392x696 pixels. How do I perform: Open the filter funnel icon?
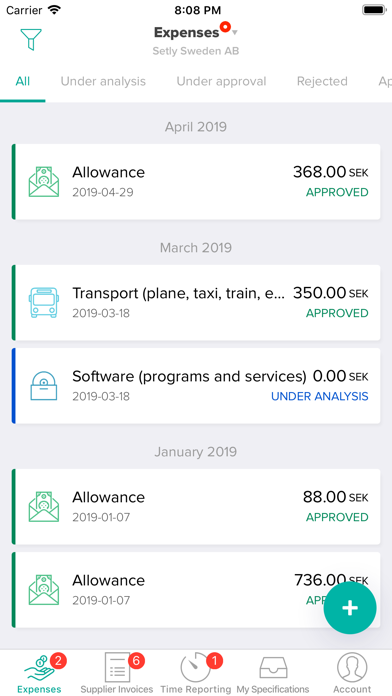tap(31, 39)
